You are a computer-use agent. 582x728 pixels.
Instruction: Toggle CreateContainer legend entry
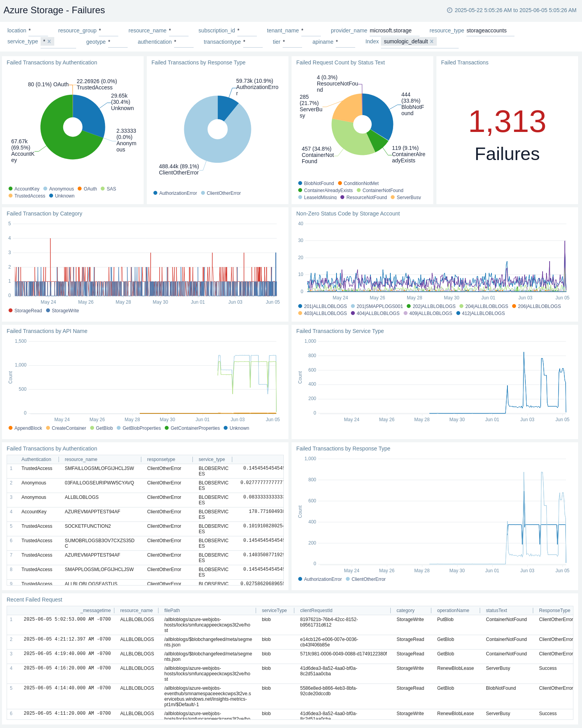[66, 428]
